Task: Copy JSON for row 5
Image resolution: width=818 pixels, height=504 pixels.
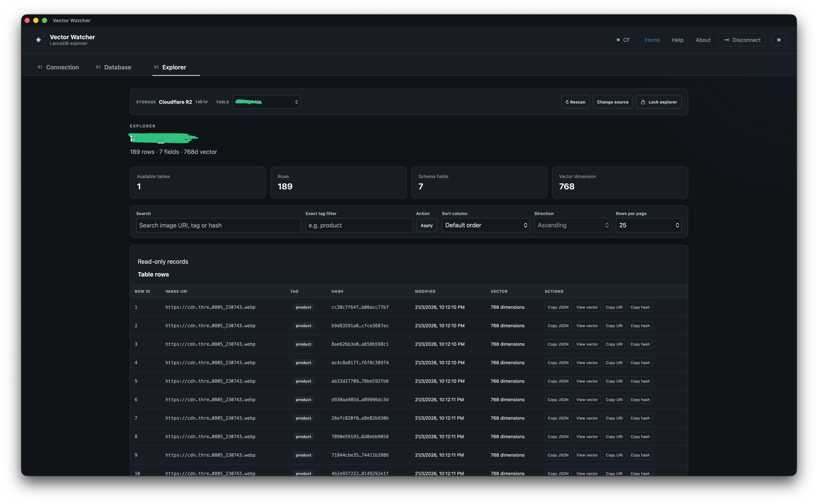Action: [558, 381]
